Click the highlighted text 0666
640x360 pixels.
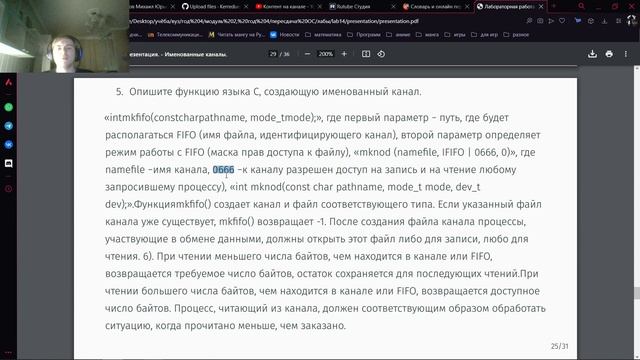point(223,169)
